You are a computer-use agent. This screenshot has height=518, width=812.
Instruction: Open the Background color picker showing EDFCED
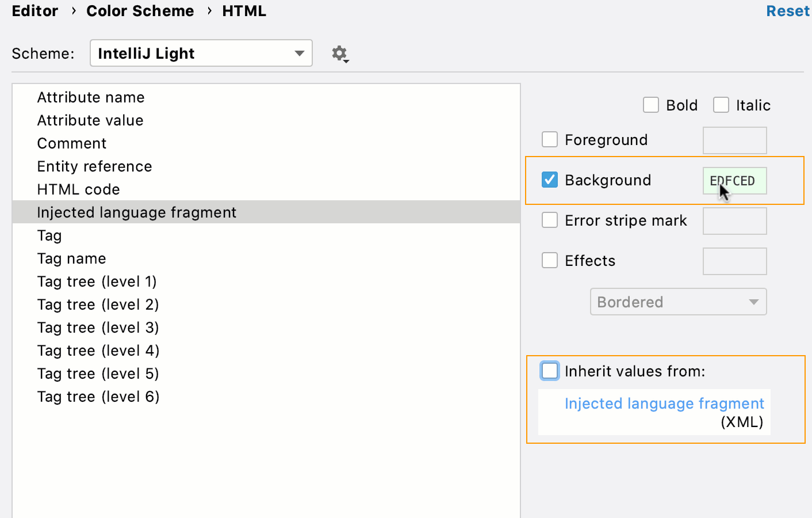coord(734,180)
